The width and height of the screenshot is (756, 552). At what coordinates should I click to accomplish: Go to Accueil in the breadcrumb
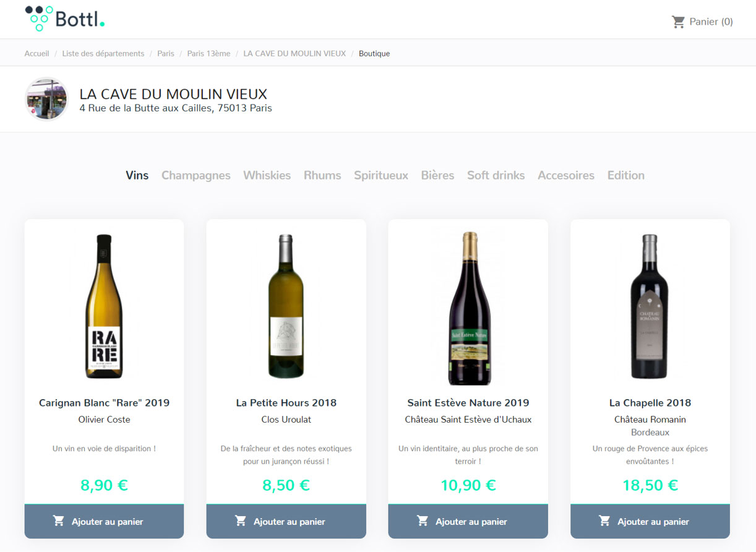coord(37,54)
